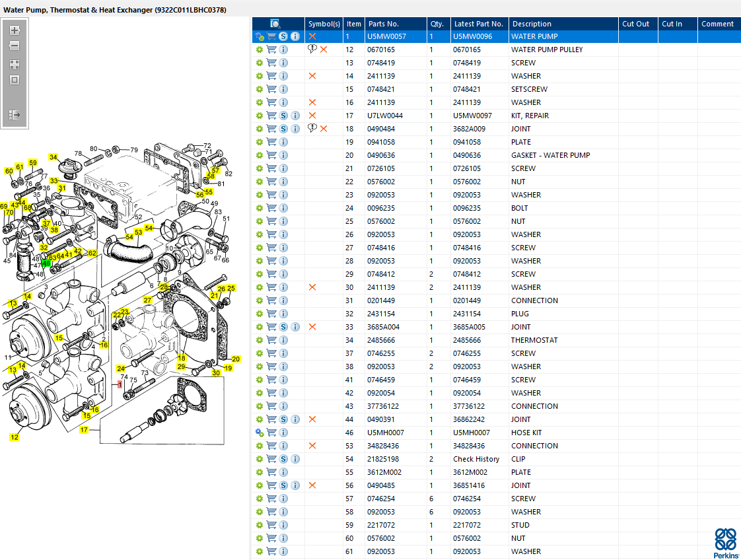Click the blue-green gears icon on WATER PUMP row
Viewport: 741px width, 560px height.
260,36
